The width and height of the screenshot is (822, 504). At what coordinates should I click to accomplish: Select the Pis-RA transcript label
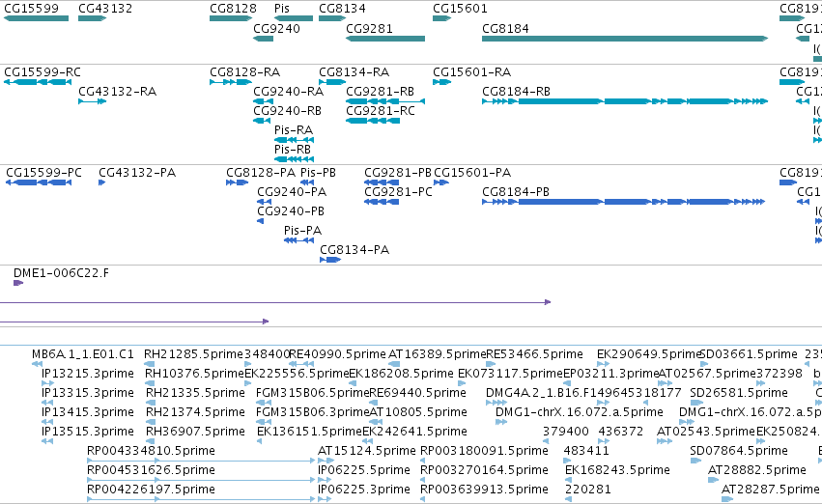click(293, 130)
